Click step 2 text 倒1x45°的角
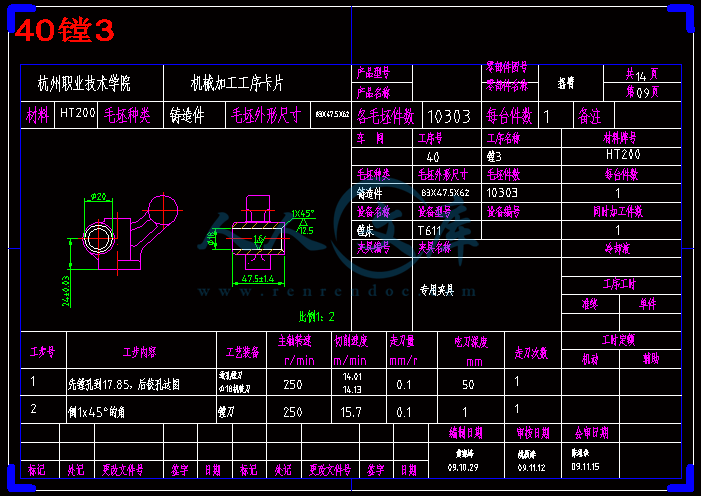 click(x=96, y=412)
